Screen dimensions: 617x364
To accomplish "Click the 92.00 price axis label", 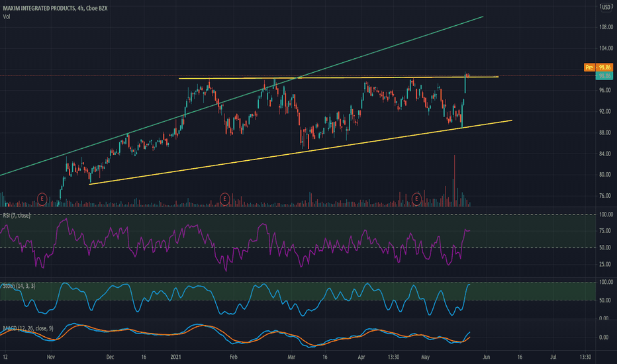I will pos(606,111).
